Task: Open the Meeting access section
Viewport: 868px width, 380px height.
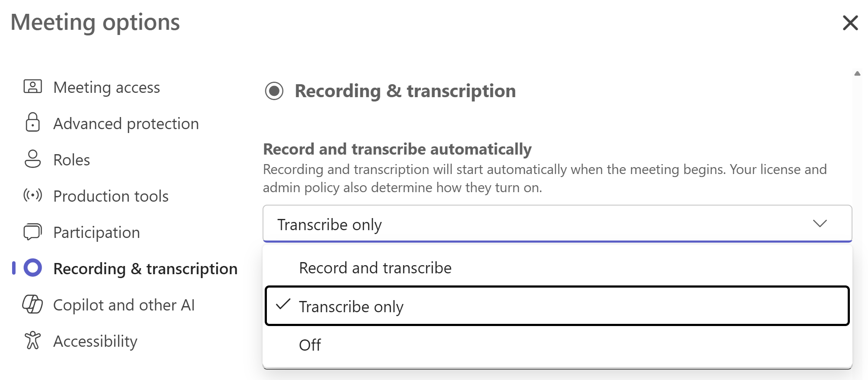Action: (106, 88)
